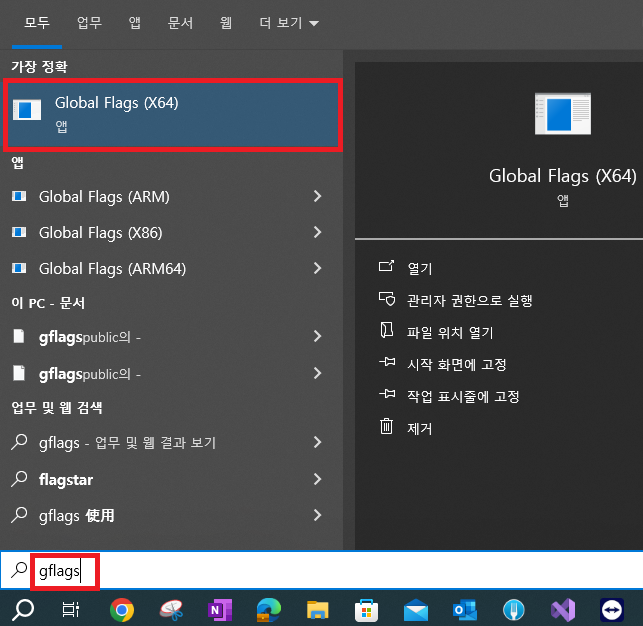643x626 pixels.
Task: Open File Explorer from the taskbar
Action: 318,610
